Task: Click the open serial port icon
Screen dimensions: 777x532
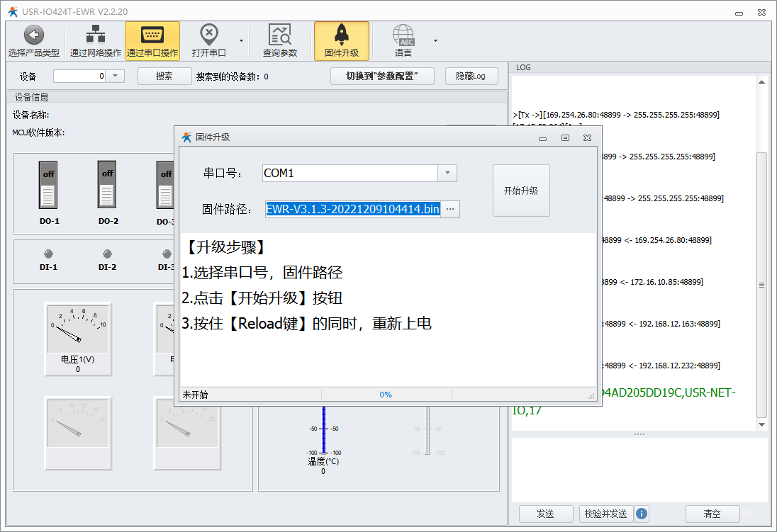Action: coord(208,35)
